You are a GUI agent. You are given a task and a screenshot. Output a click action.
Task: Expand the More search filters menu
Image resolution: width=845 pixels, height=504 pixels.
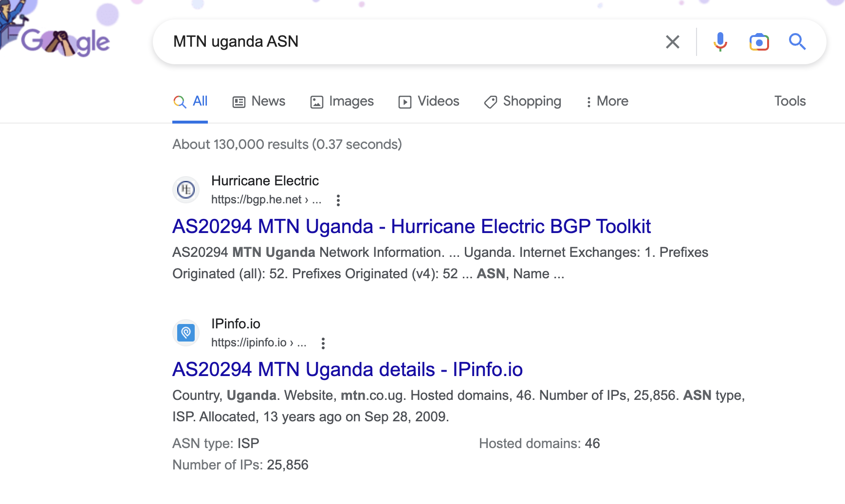[x=607, y=101]
